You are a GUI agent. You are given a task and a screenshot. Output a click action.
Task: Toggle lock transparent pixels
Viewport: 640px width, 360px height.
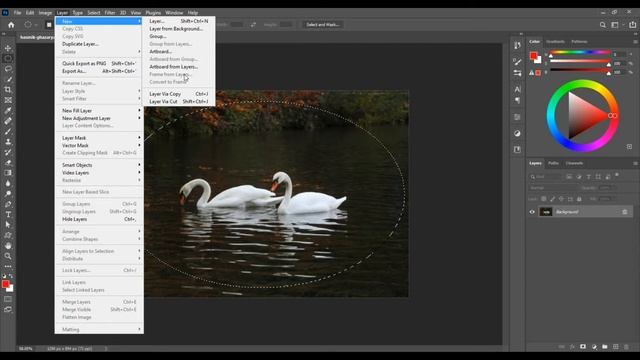(x=544, y=199)
